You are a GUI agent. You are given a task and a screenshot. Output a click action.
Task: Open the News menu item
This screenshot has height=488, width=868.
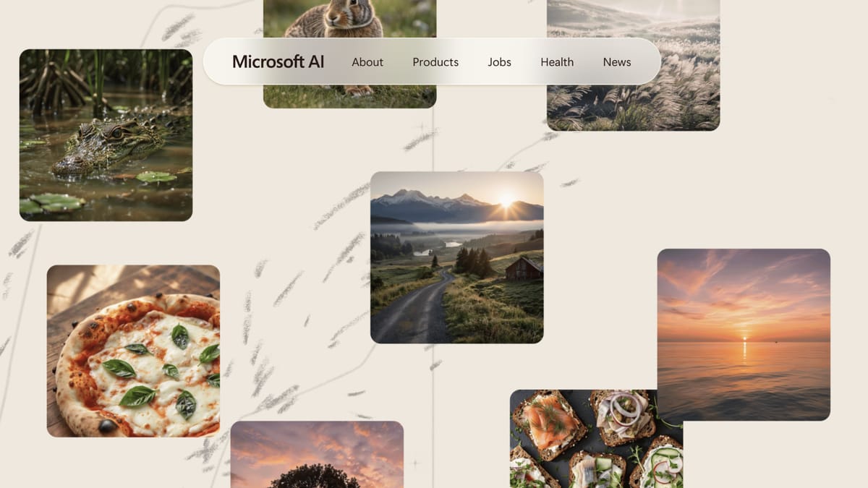point(617,62)
